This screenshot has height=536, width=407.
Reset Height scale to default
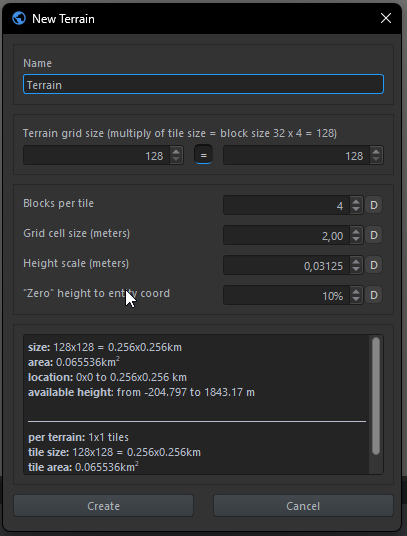point(374,265)
